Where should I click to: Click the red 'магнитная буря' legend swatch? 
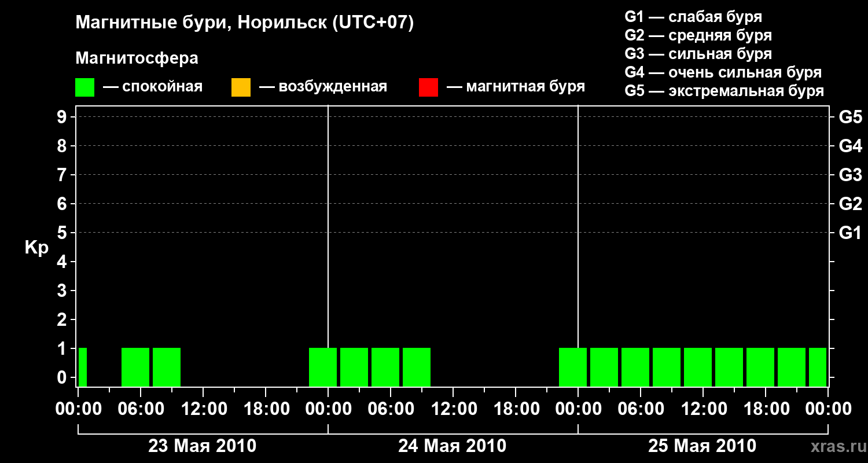[428, 87]
